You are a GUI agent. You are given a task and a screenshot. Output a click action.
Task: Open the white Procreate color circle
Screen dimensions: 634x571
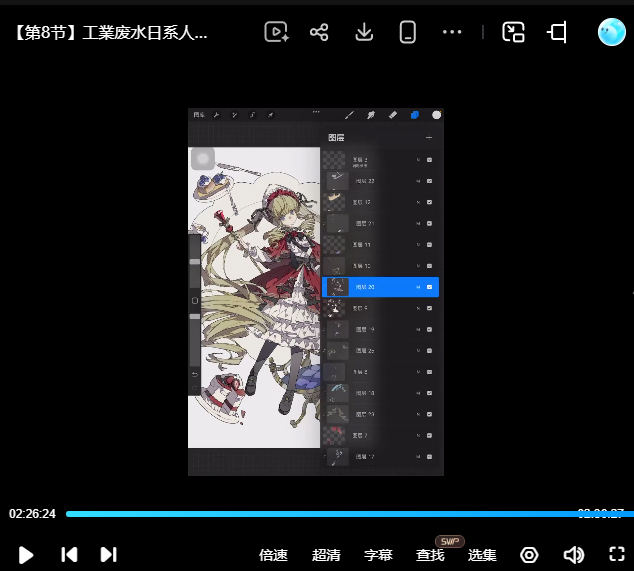point(436,115)
